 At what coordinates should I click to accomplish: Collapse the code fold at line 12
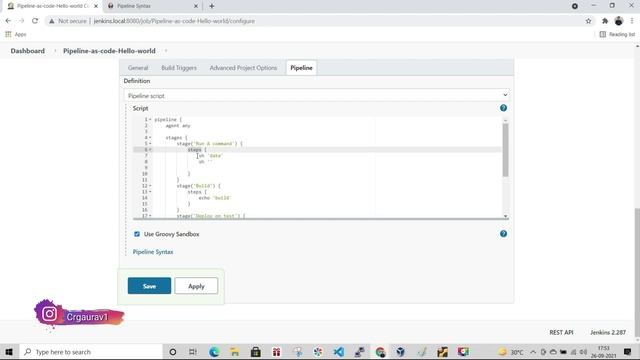pos(150,186)
